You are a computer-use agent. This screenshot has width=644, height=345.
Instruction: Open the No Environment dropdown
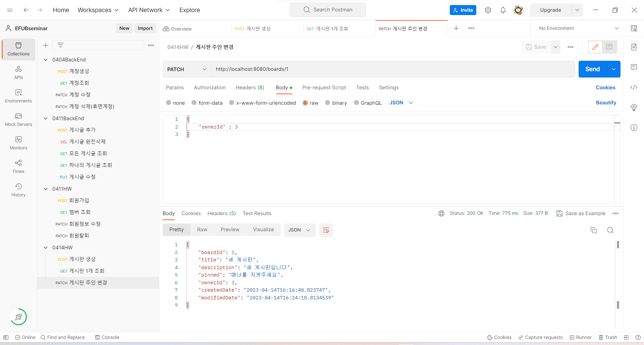tap(579, 28)
